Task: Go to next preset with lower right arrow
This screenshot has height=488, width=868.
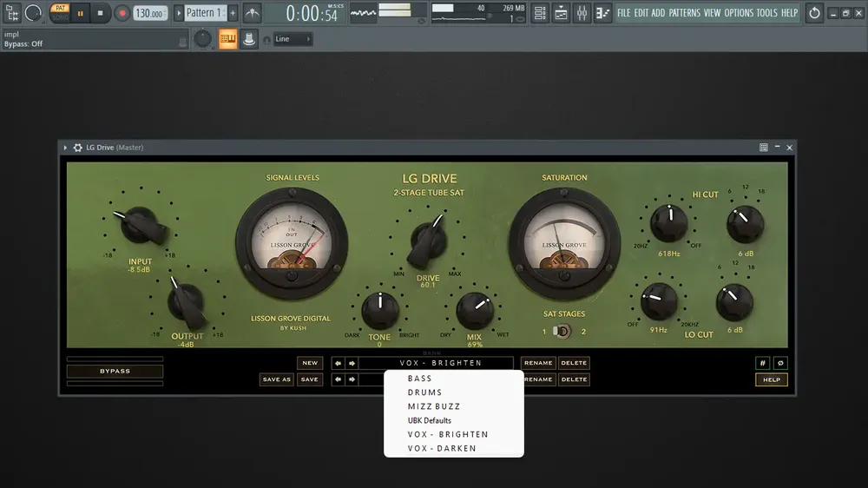Action: click(x=352, y=379)
